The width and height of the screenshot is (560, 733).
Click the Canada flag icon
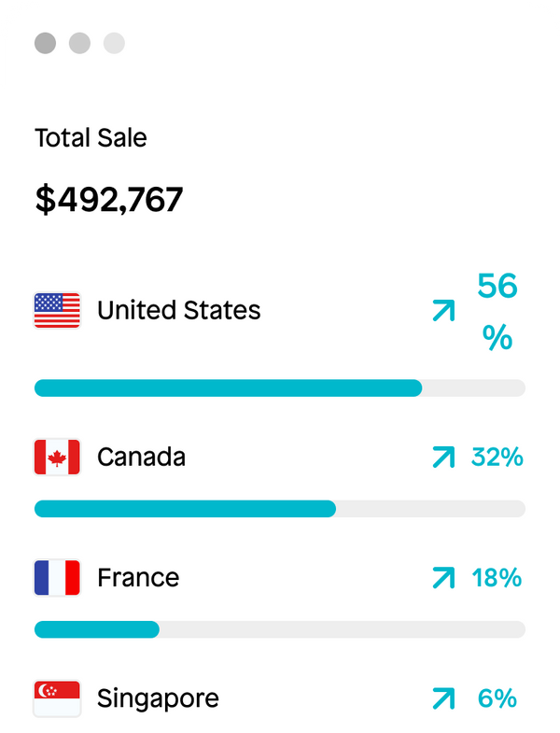click(57, 458)
